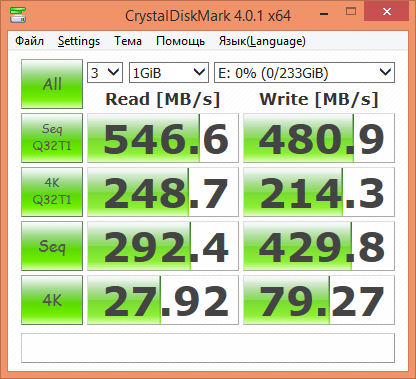Open the Язык(Language) menu
This screenshot has width=416, height=379.
pos(262,41)
